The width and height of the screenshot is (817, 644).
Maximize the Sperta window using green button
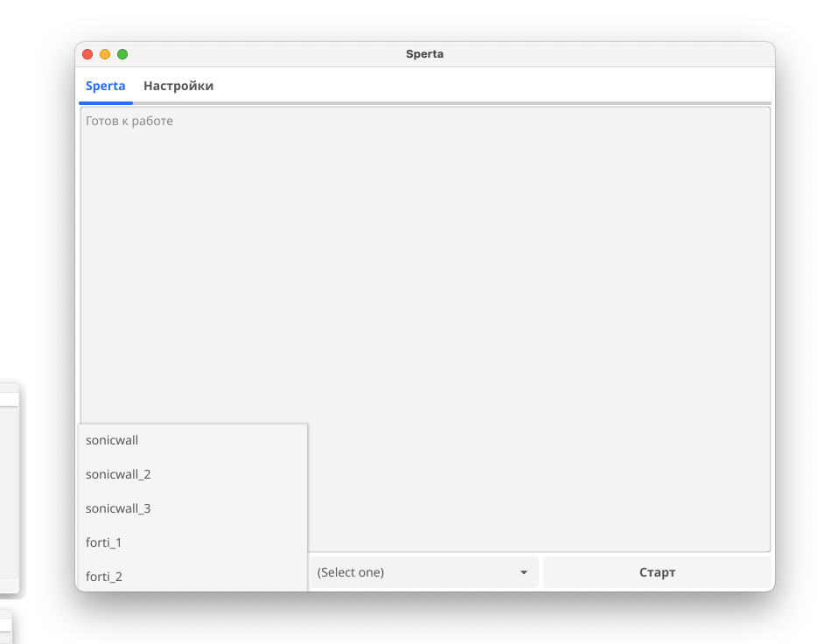[x=122, y=54]
